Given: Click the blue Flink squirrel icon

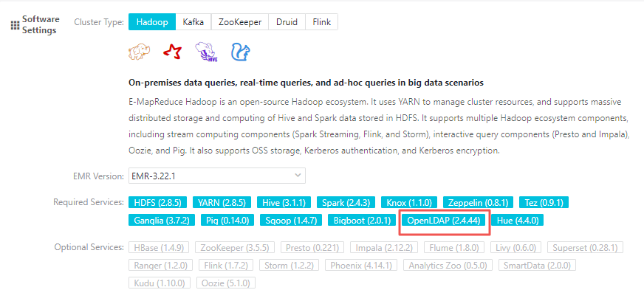Looking at the screenshot, I should 240,52.
